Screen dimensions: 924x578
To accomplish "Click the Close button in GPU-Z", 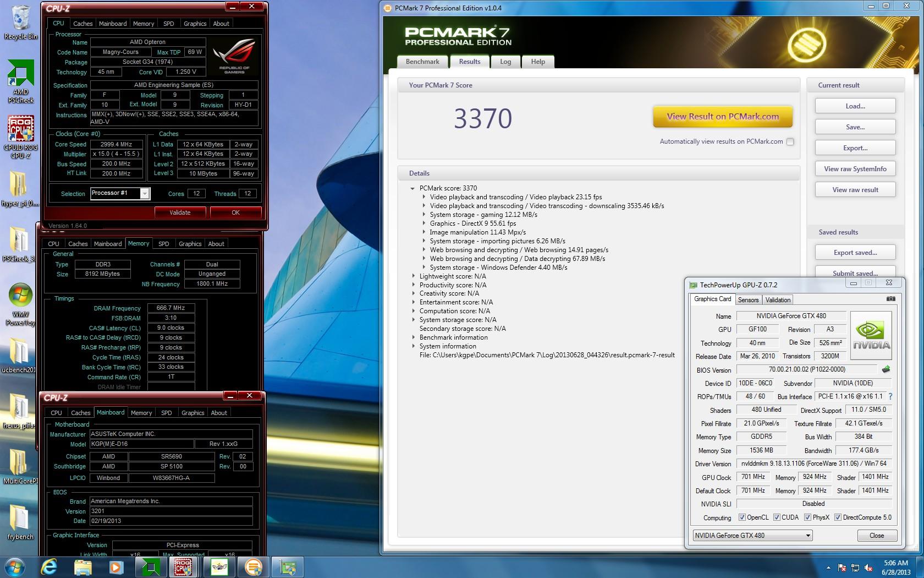I will [x=877, y=536].
